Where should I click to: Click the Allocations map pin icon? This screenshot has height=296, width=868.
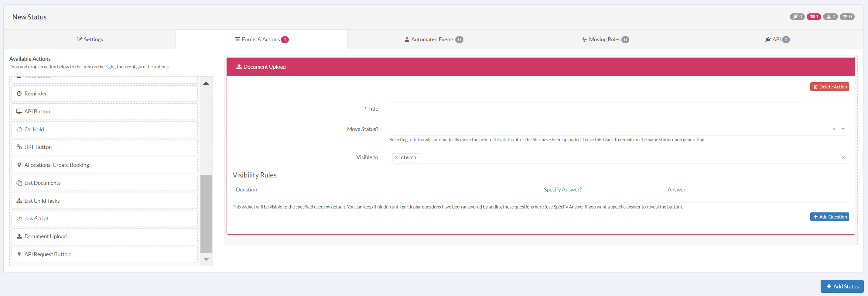click(x=19, y=165)
